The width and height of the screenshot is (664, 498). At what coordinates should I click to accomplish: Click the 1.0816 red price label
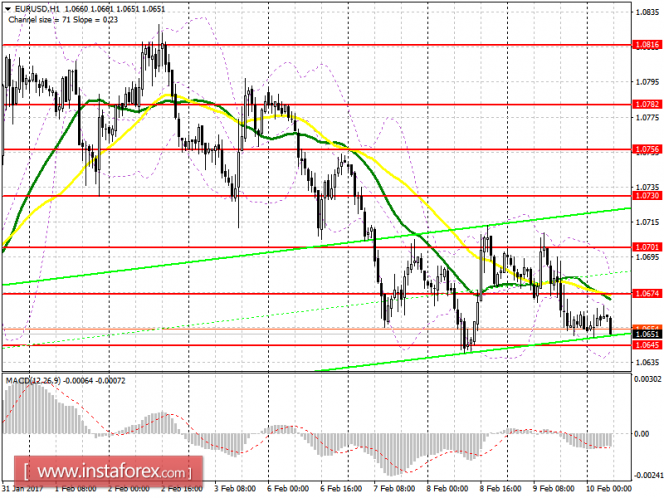click(x=647, y=44)
